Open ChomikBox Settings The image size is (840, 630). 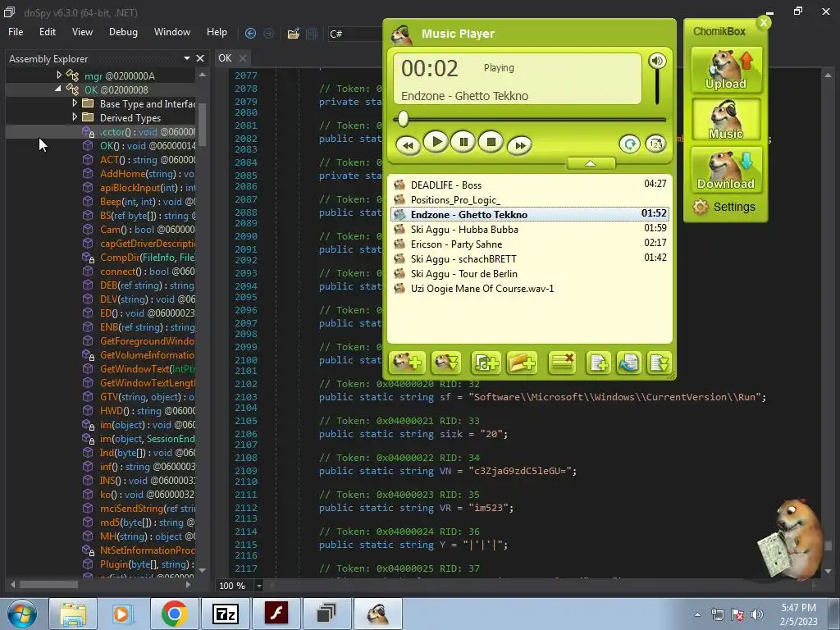724,207
